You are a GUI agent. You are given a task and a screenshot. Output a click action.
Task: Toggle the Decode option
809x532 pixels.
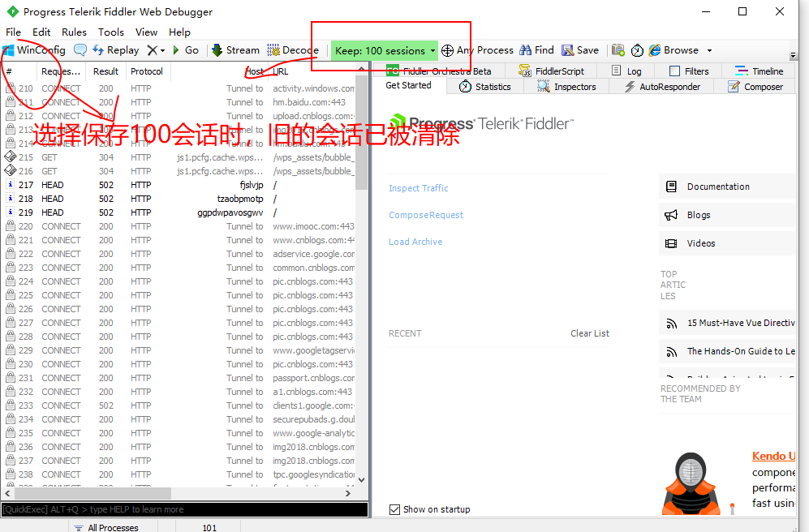(293, 50)
